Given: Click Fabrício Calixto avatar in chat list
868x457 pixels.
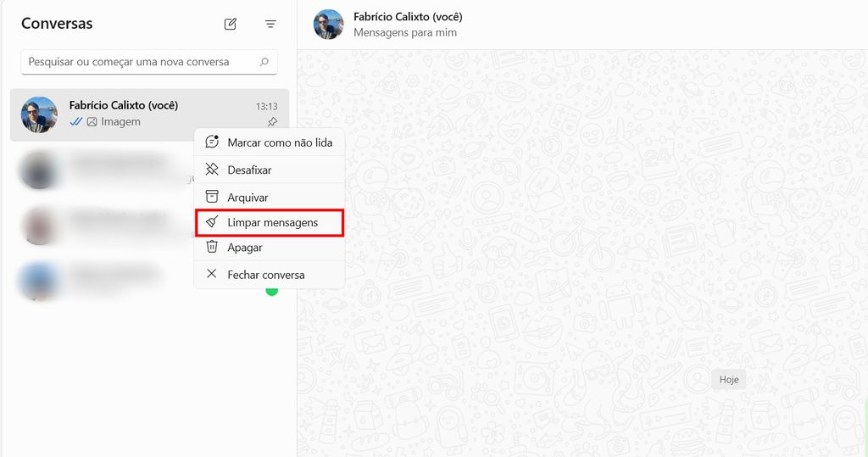Looking at the screenshot, I should [39, 114].
